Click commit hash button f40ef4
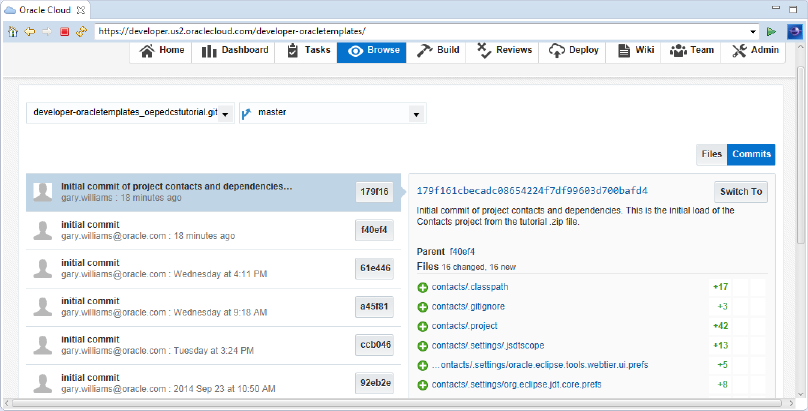The image size is (808, 411). [374, 230]
